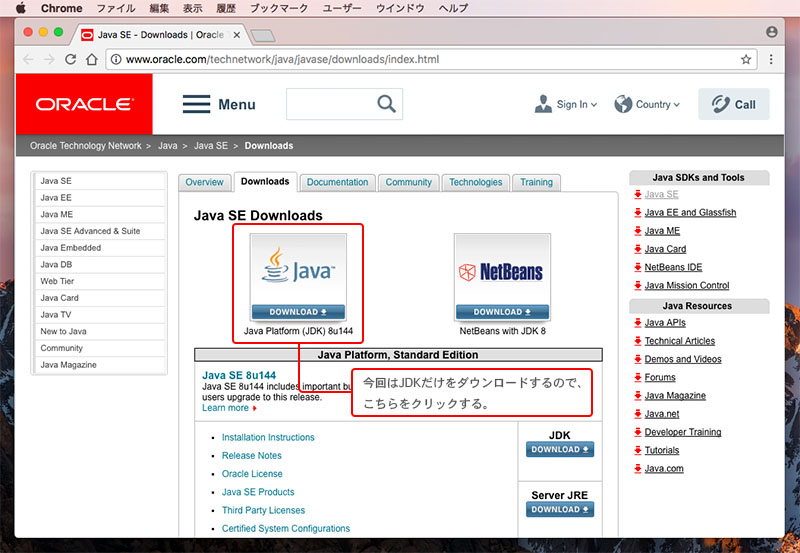Open Third Party Licenses link
The height and width of the screenshot is (553, 800).
(263, 510)
